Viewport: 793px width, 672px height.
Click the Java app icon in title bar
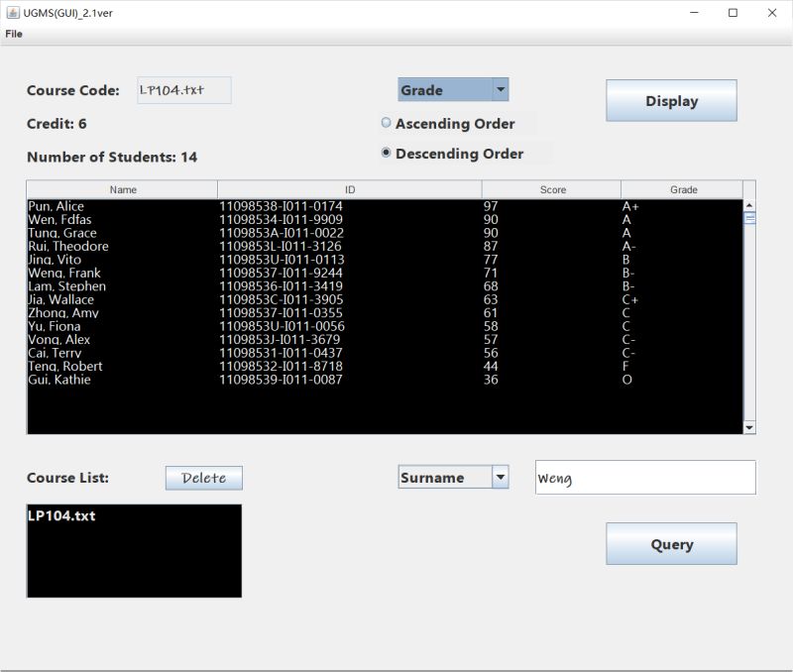tap(13, 13)
